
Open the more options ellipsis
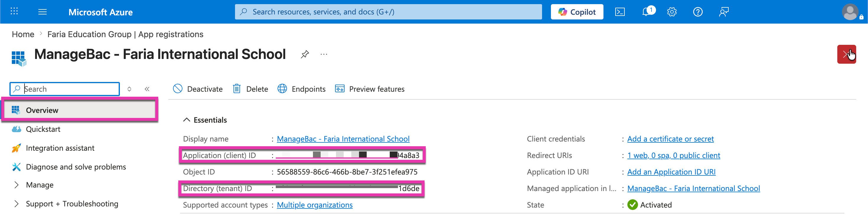click(x=324, y=54)
